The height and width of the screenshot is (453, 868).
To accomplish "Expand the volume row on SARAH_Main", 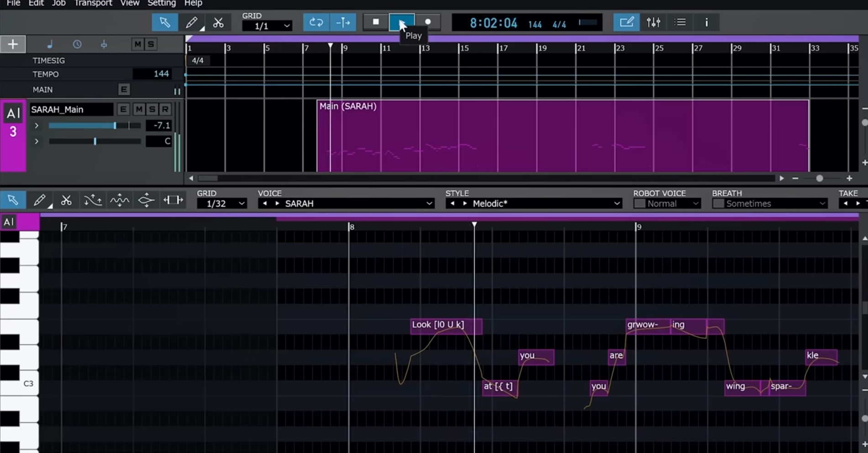I will (x=37, y=125).
